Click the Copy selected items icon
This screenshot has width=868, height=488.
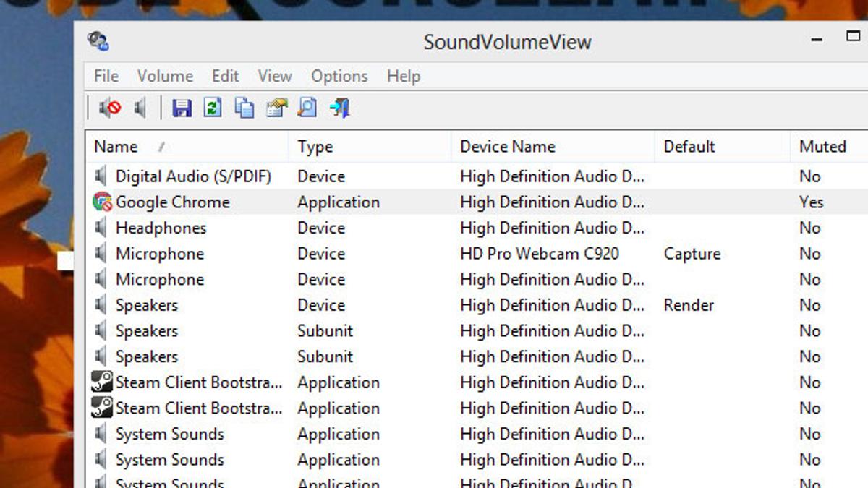(244, 108)
